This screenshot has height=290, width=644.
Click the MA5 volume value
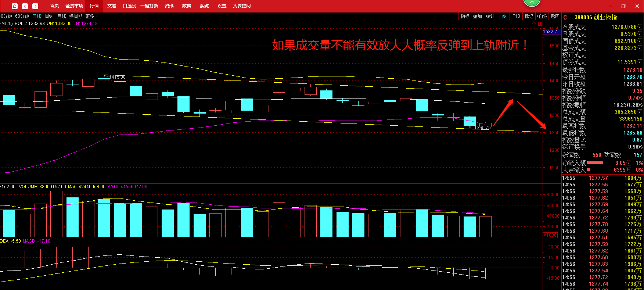[x=87, y=187]
